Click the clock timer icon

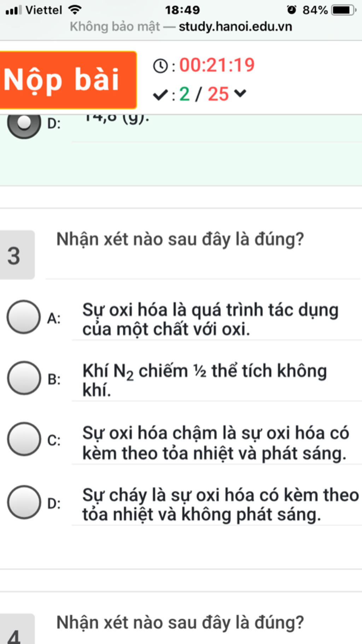click(160, 66)
